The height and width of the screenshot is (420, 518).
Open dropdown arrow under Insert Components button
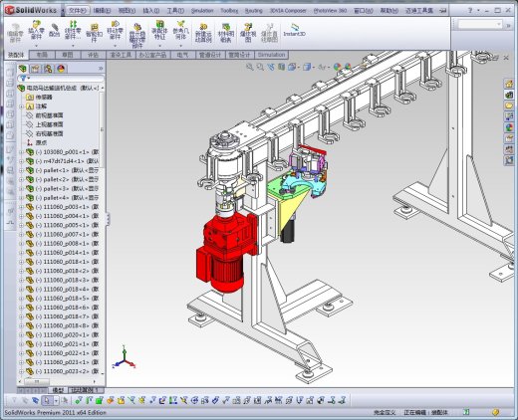[36, 46]
